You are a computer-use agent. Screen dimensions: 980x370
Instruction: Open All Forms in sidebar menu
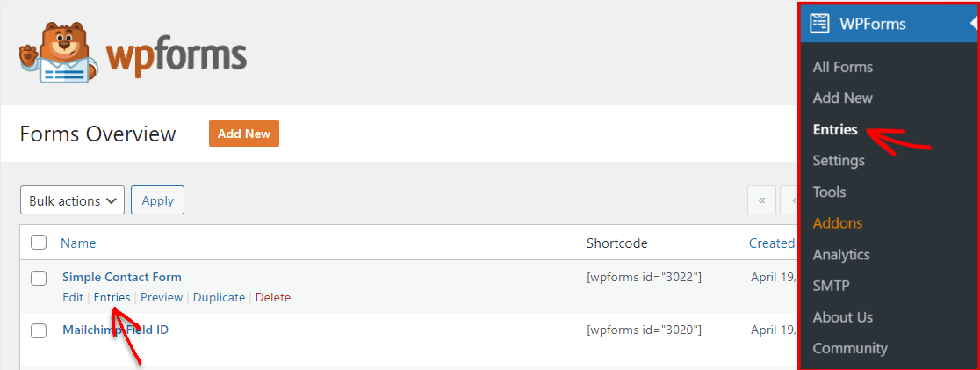tap(842, 67)
